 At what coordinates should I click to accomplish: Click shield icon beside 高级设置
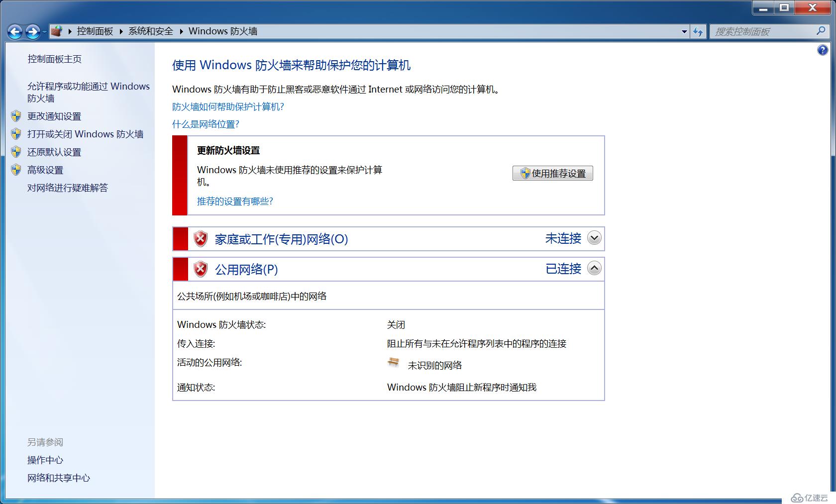pos(16,170)
